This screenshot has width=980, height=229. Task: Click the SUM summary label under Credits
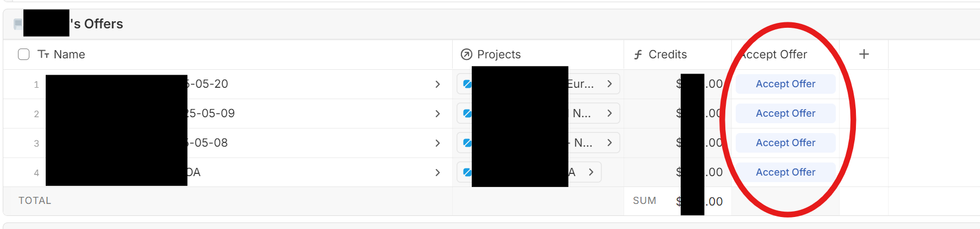[x=644, y=201]
